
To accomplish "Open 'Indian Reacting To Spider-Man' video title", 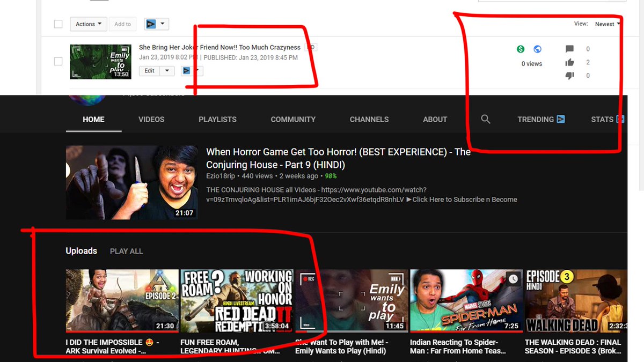I will [x=458, y=346].
